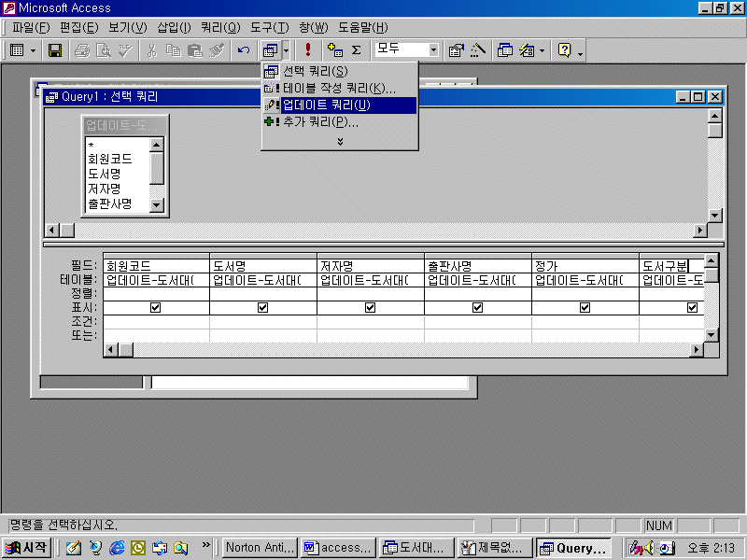Click the Paste clipboard icon
This screenshot has width=747, height=560.
[x=195, y=50]
